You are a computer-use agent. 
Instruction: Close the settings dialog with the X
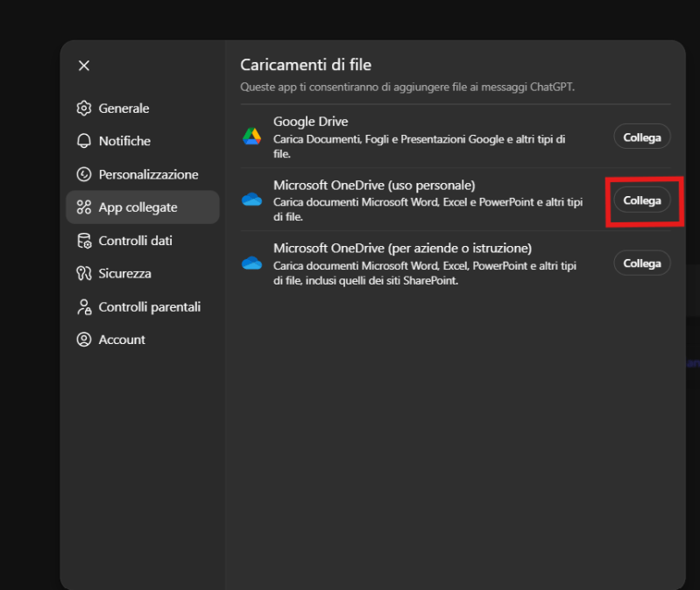coord(84,66)
